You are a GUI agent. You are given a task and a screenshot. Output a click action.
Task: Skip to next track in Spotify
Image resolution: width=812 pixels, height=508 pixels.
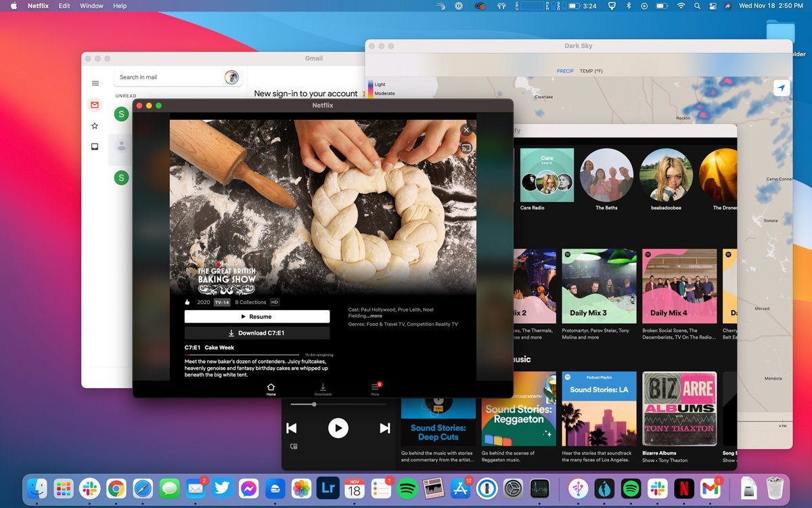(384, 428)
